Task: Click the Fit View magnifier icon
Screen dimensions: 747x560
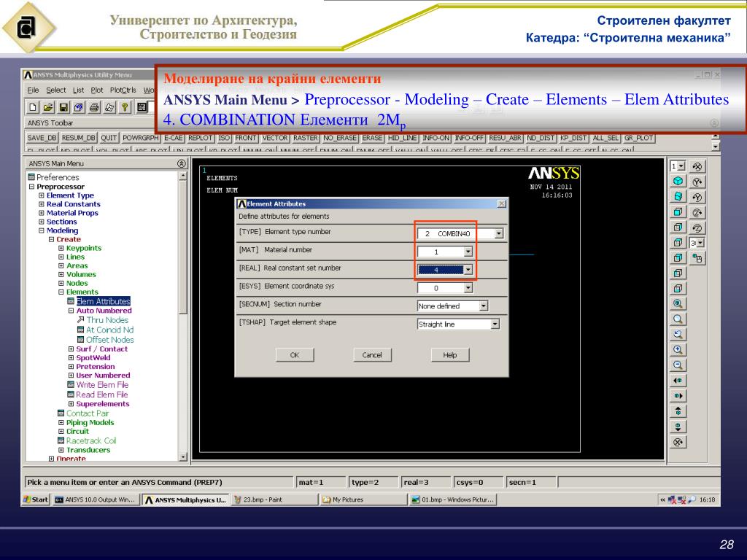Action: click(x=678, y=304)
